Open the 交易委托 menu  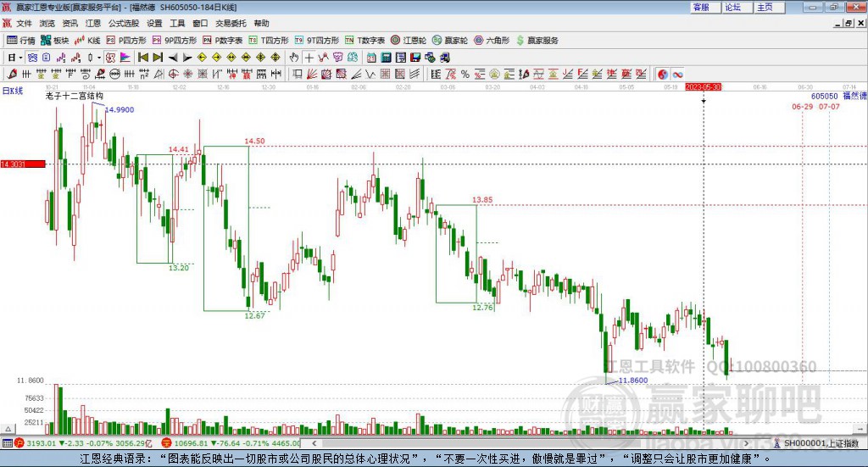(x=231, y=23)
